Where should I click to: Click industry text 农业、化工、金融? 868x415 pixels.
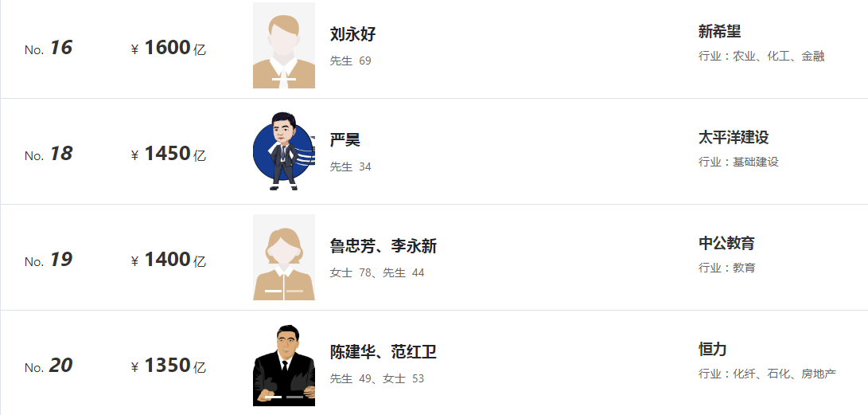click(x=779, y=56)
